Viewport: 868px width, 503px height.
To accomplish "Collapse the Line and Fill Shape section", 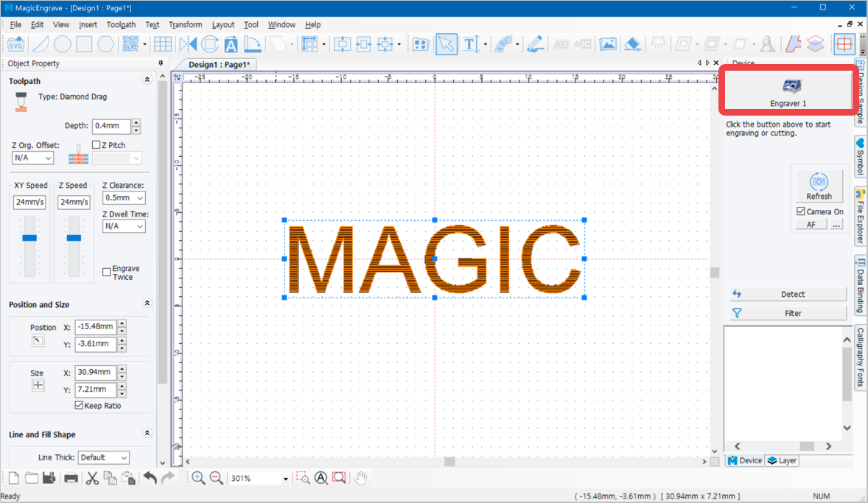I will pos(147,433).
